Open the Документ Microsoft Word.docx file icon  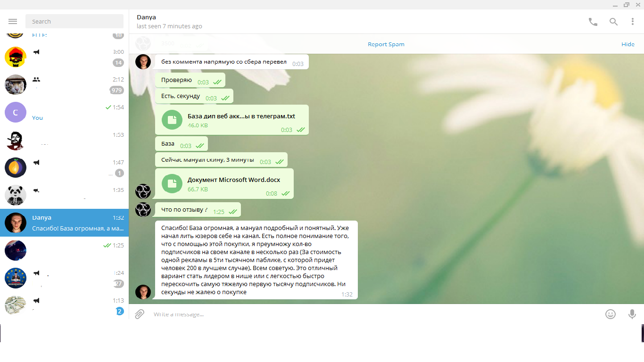pos(172,184)
